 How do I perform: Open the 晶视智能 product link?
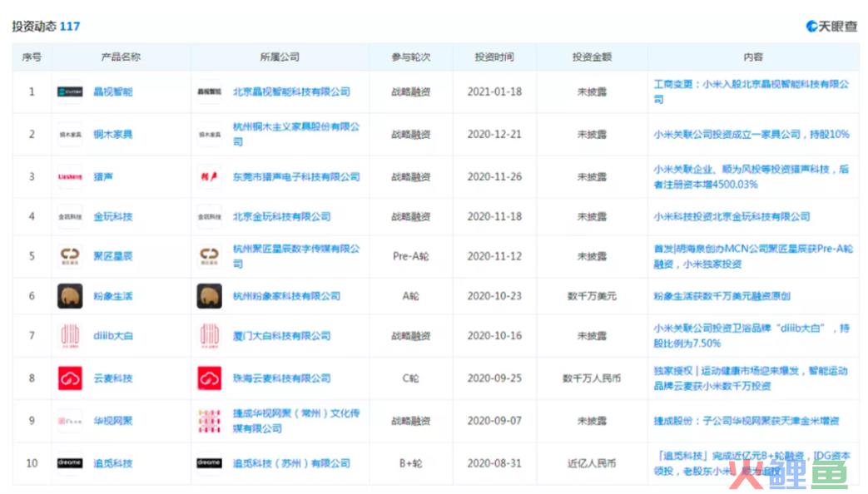coord(113,91)
